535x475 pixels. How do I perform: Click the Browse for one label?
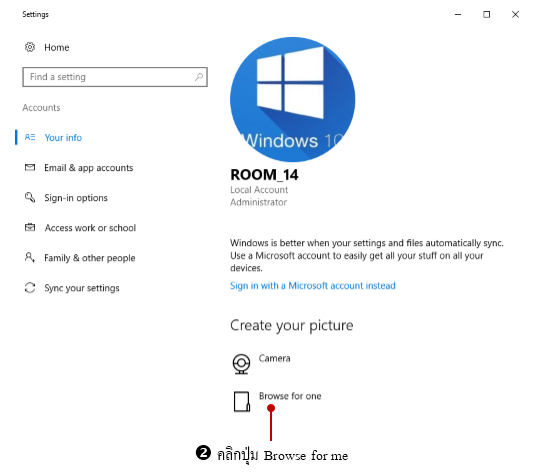point(290,396)
